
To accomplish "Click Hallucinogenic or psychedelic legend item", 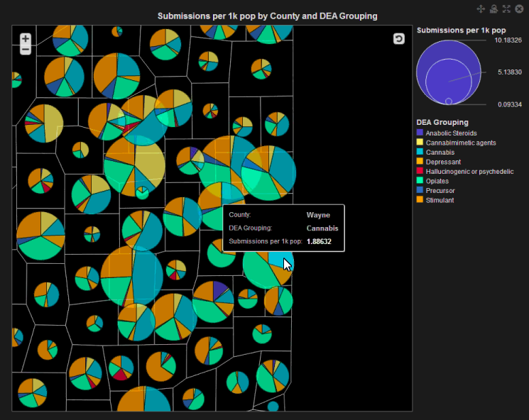I will (x=469, y=172).
